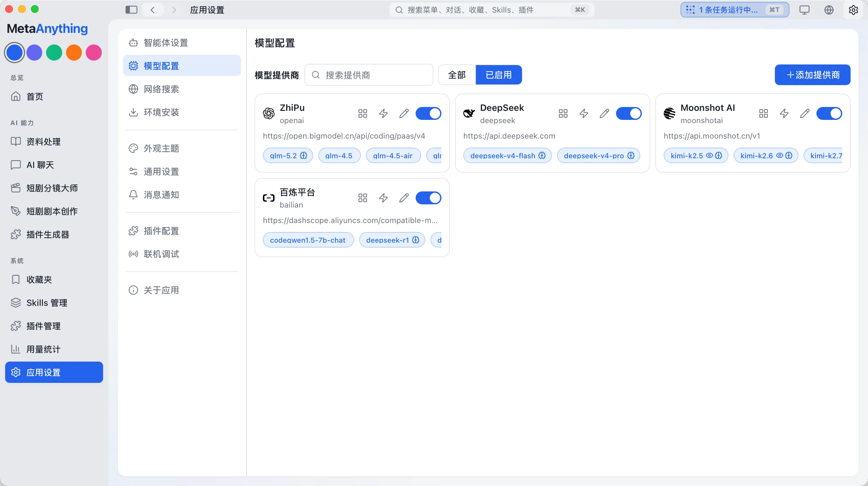This screenshot has height=486, width=868.
Task: Click the ZhiPu provider logo
Action: (269, 113)
